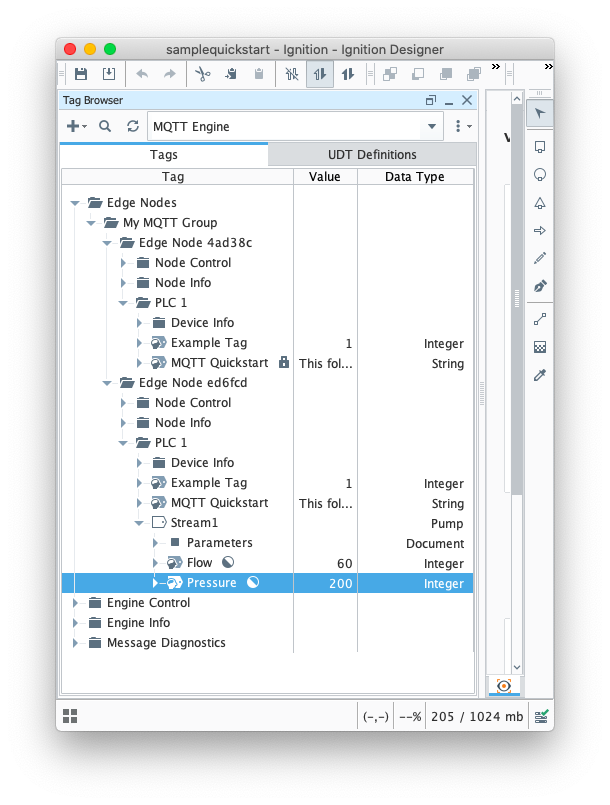Image resolution: width=610 pixels, height=805 pixels.
Task: Collapse the My MQTT Group folder
Action: tap(91, 223)
